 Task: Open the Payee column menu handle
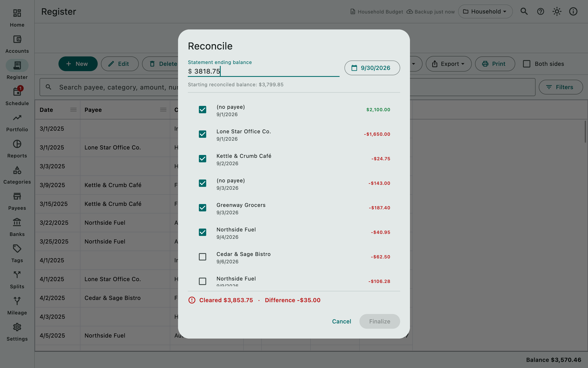pos(163,110)
